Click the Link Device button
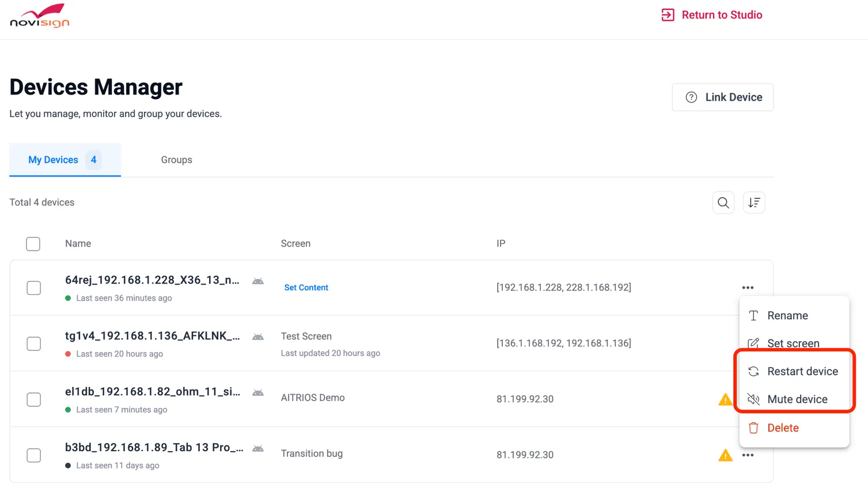Screen dimensions: 868x488 (722, 97)
